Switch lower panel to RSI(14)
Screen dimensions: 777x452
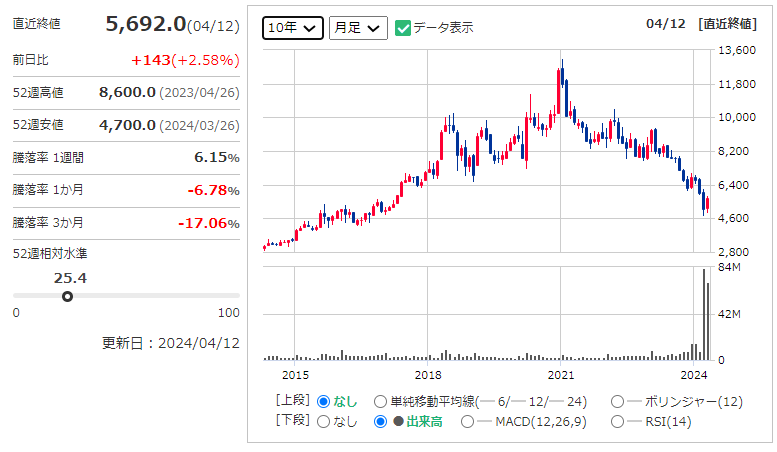[x=618, y=422]
